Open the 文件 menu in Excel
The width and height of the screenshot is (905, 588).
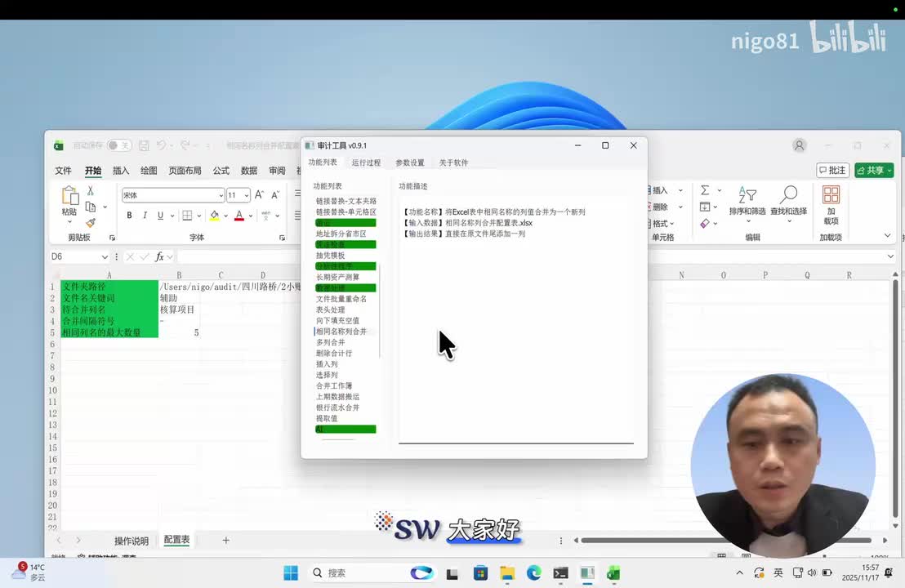pyautogui.click(x=64, y=170)
